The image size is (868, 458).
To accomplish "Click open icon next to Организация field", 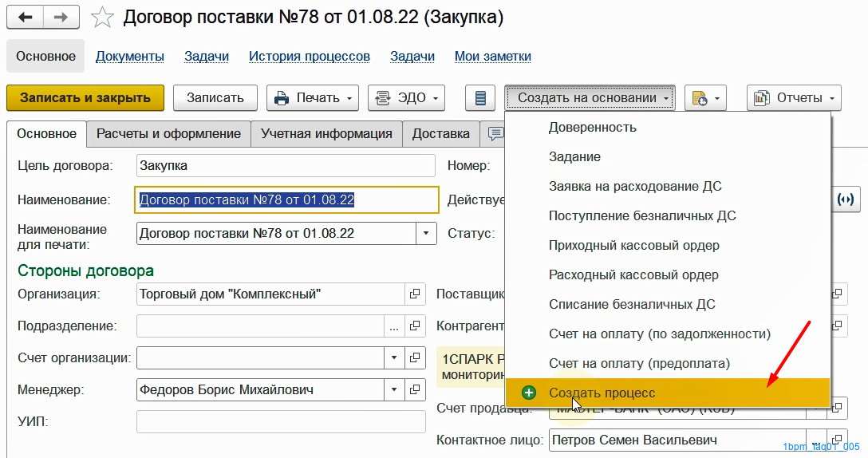I will (x=415, y=294).
